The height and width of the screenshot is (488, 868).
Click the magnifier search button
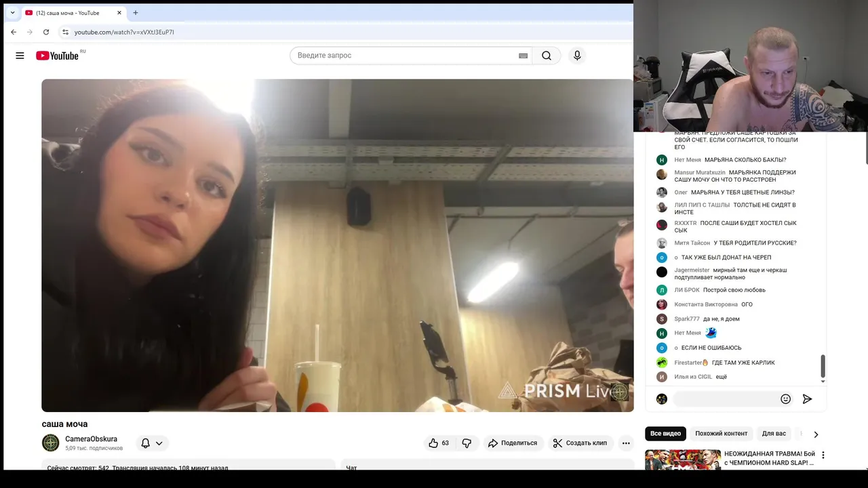[547, 56]
